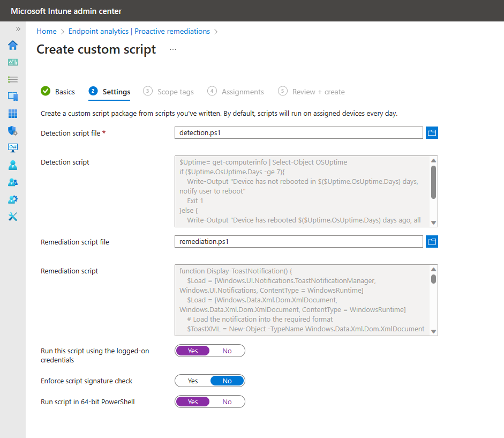504x438 pixels.
Task: Select the Dashboard icon in sidebar
Action: click(x=12, y=62)
